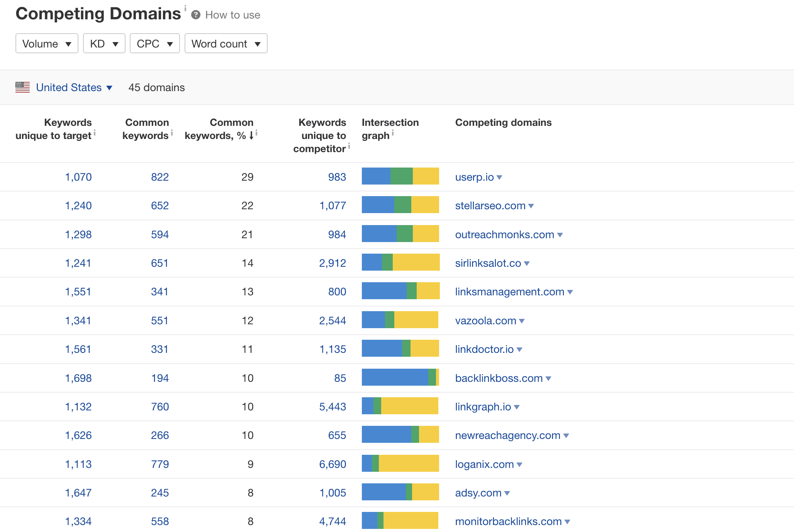Open the vazoola.com domain link
Image resolution: width=794 pixels, height=532 pixels.
pos(485,321)
